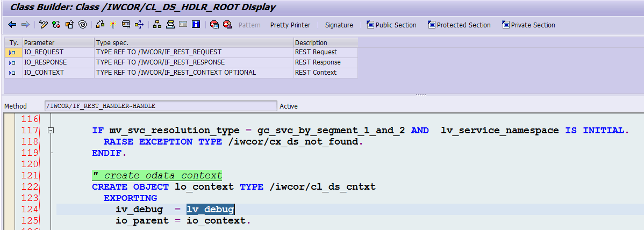Click type spec /IWCOR/IF_REST_RESPONSE cell
This screenshot has height=230, width=644.
(194, 62)
